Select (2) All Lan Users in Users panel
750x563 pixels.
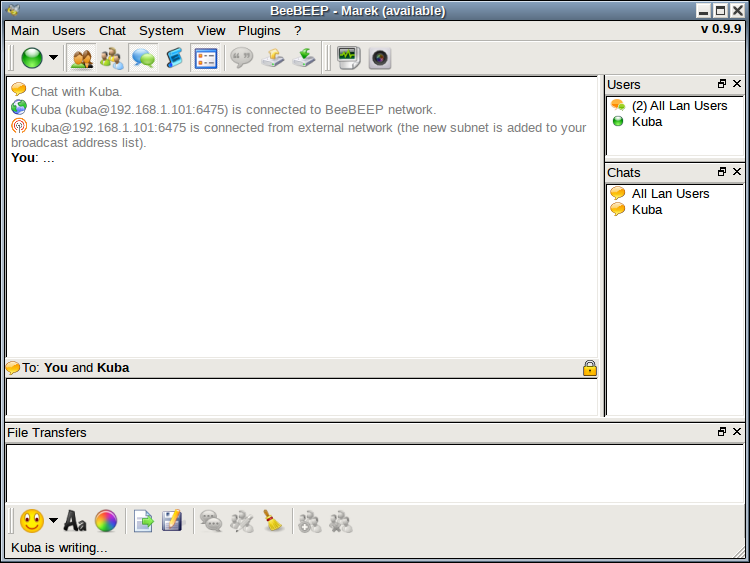coord(674,105)
